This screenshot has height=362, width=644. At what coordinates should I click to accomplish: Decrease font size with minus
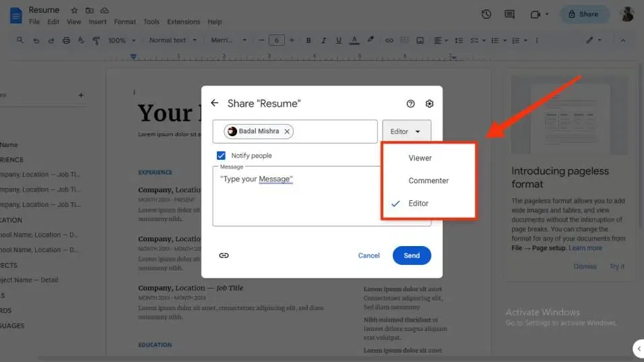[x=261, y=40]
